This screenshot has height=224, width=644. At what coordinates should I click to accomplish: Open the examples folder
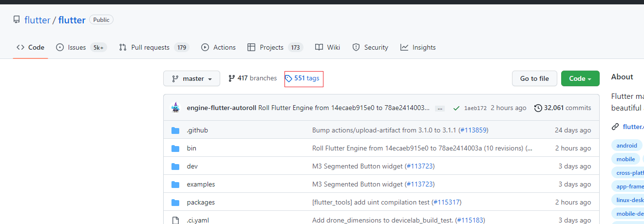pyautogui.click(x=201, y=184)
